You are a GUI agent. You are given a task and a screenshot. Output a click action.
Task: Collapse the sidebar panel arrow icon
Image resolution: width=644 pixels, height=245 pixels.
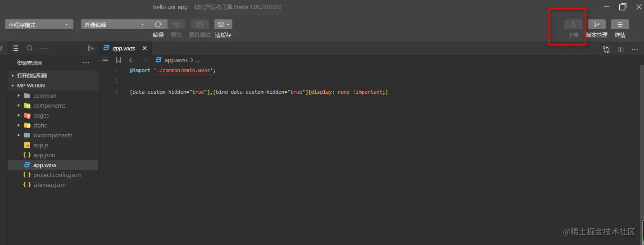coord(91,48)
